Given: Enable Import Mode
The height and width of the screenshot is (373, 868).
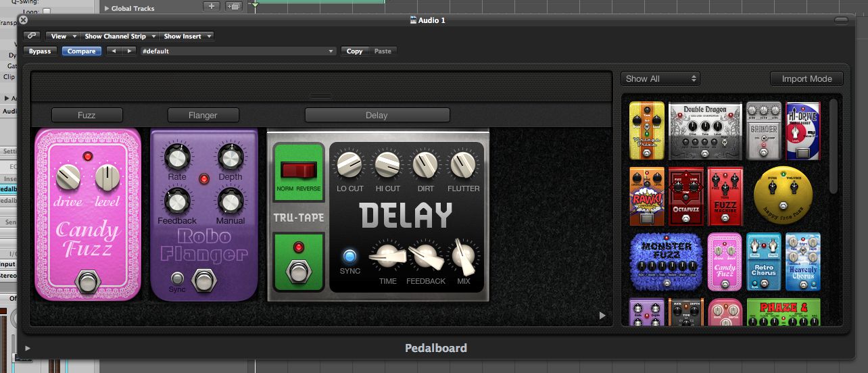Looking at the screenshot, I should pyautogui.click(x=806, y=78).
